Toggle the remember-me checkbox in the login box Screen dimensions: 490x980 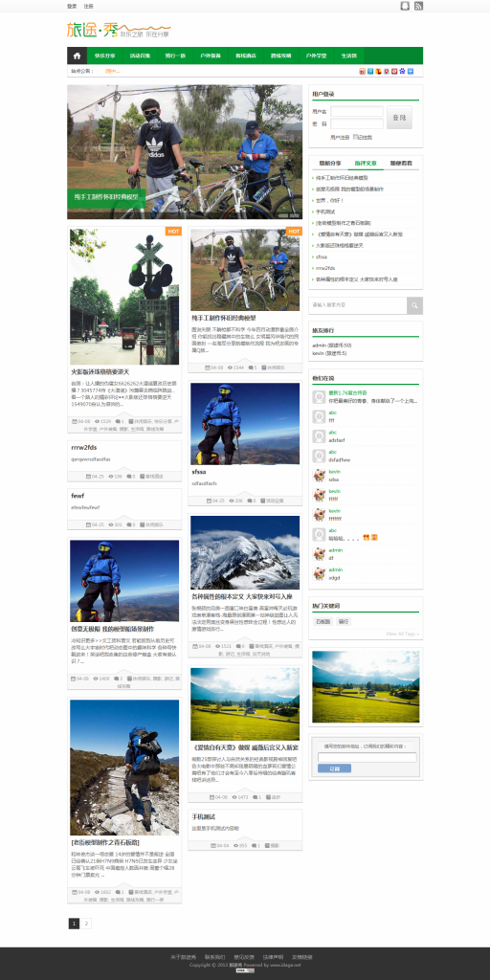pyautogui.click(x=356, y=136)
